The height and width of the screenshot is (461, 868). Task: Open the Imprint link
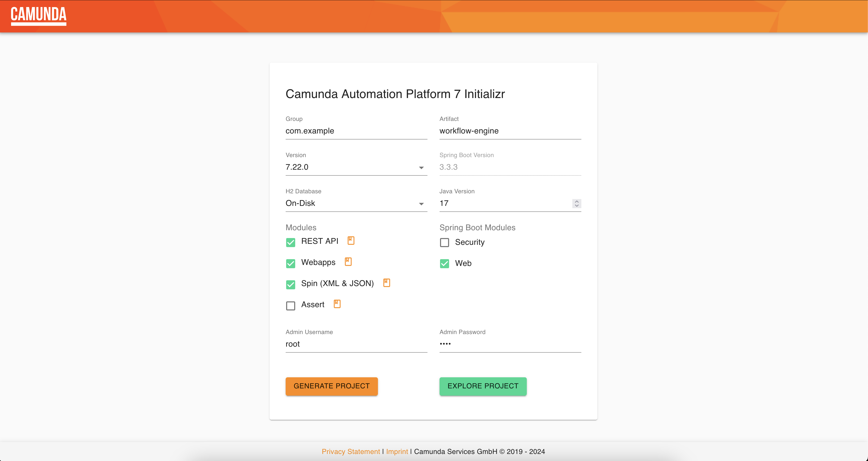coord(397,451)
